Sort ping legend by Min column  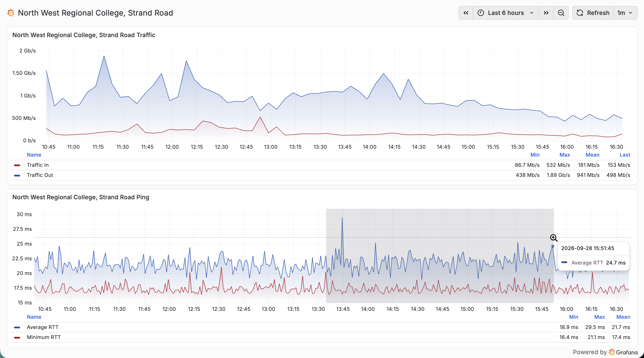click(x=573, y=317)
